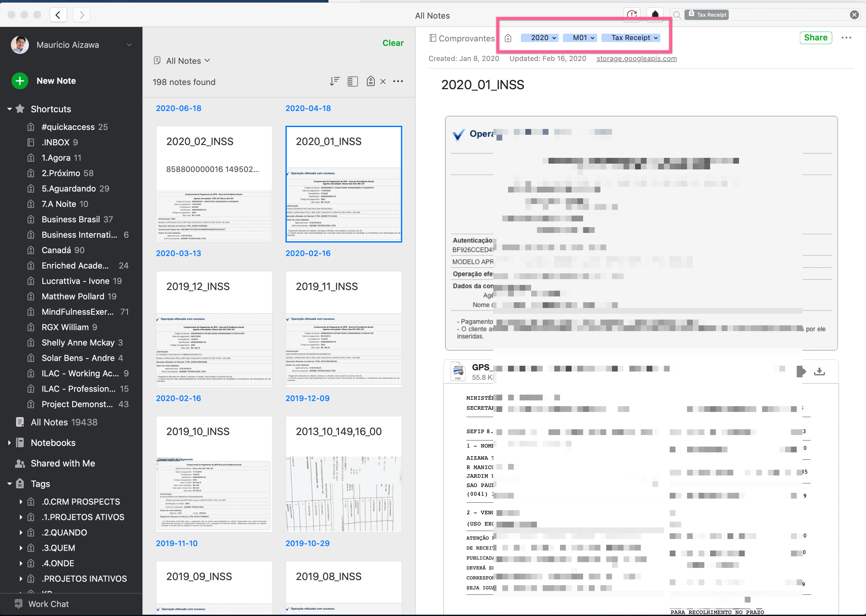Open the account dropdown chevron
The height and width of the screenshot is (616, 866).
(x=129, y=45)
